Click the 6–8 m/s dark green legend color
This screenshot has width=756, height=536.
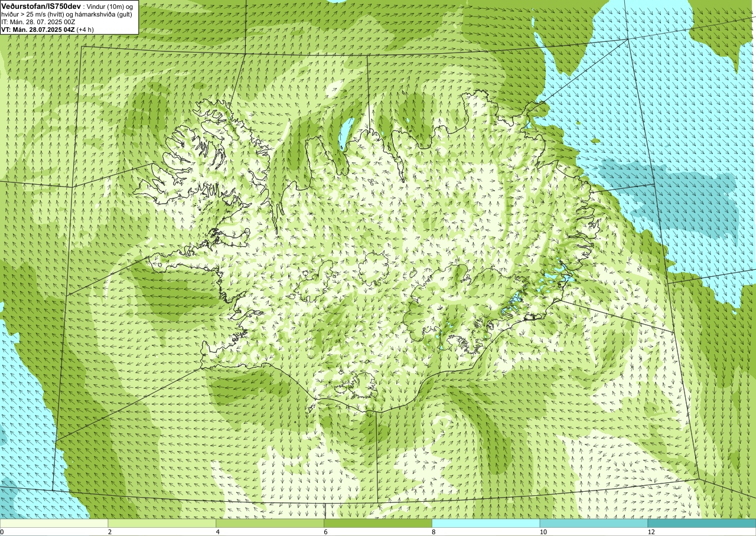tap(378, 523)
